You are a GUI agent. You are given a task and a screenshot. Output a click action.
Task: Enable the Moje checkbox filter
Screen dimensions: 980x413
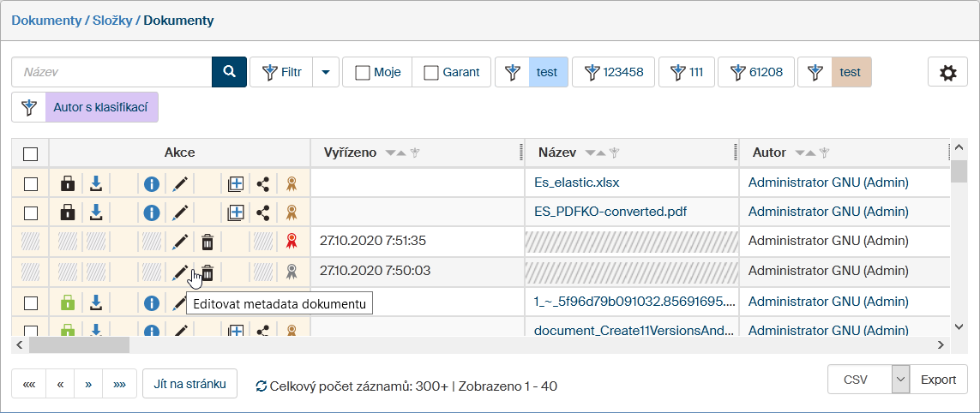tap(363, 73)
